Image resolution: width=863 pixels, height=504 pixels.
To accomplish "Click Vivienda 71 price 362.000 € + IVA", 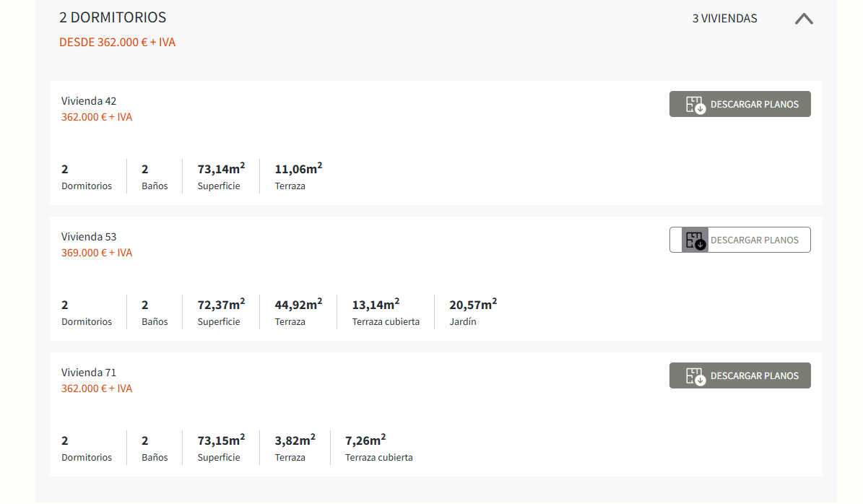I will 97,388.
